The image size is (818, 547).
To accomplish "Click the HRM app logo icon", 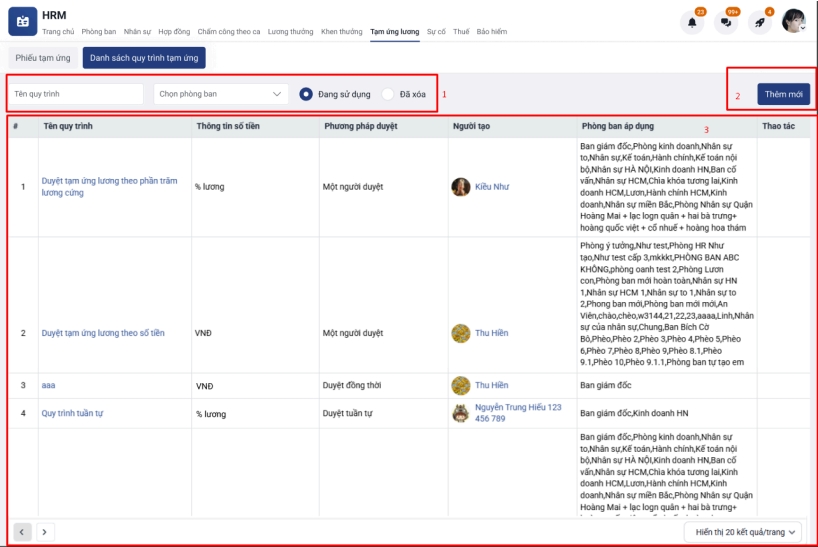I will (x=23, y=21).
